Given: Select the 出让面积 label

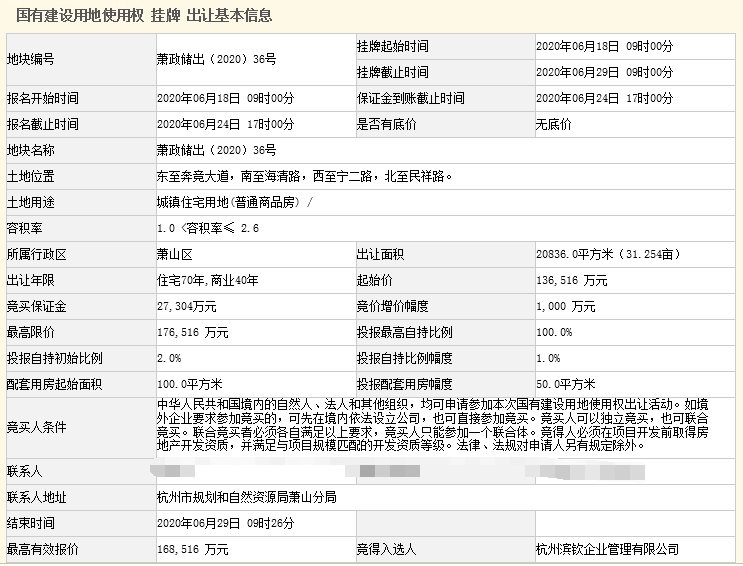Looking at the screenshot, I should point(381,255).
